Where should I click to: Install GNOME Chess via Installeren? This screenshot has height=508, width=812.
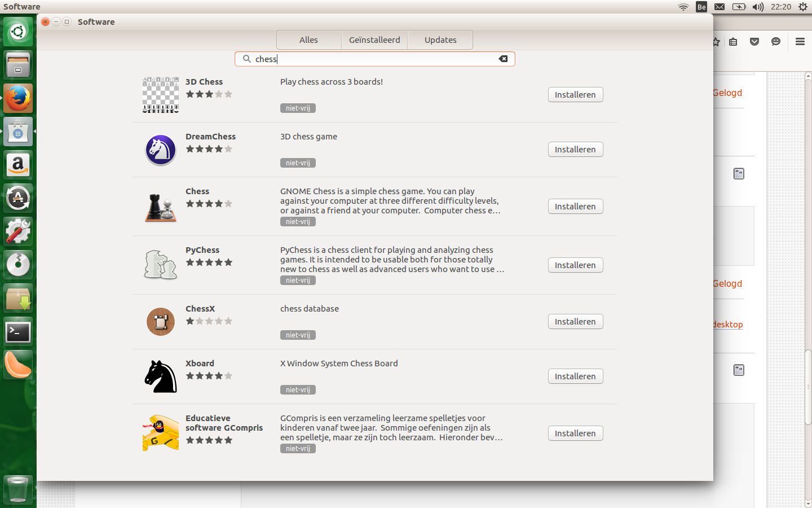click(x=575, y=207)
